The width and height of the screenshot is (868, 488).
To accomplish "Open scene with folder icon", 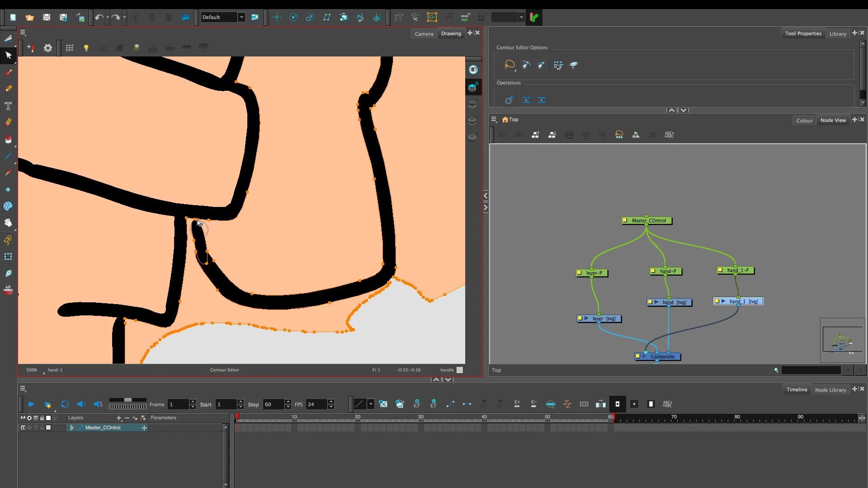I will 30,17.
